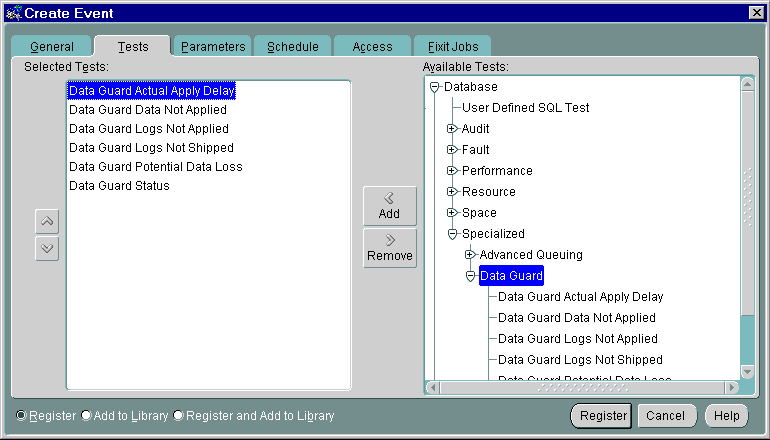Collapse the Data Guard tree node
This screenshot has height=440, width=770.
pyautogui.click(x=470, y=276)
